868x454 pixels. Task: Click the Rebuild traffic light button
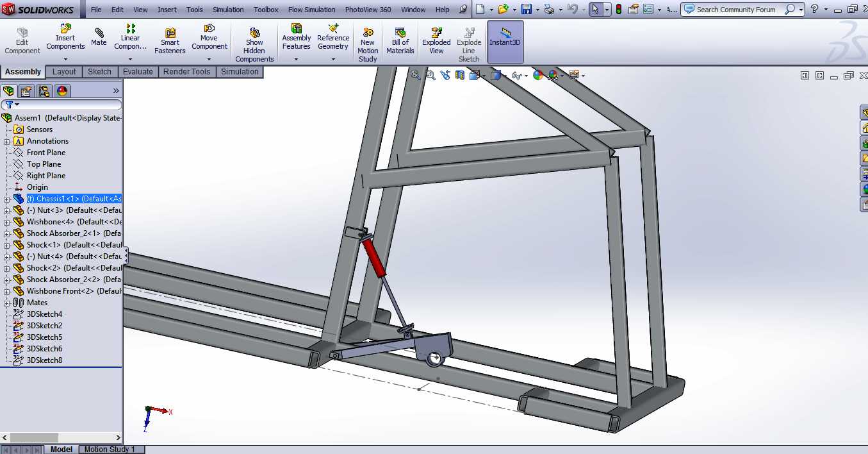pos(619,9)
